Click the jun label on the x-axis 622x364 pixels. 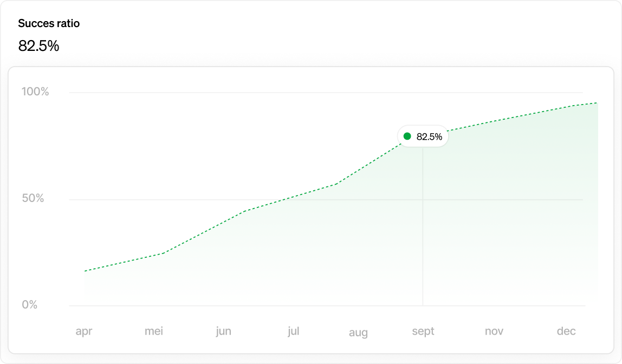223,331
